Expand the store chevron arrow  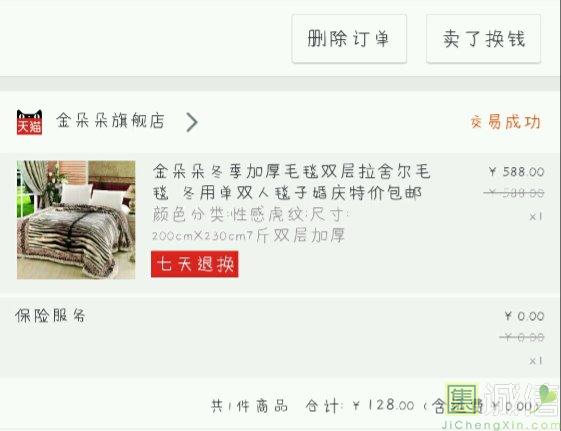(x=192, y=122)
